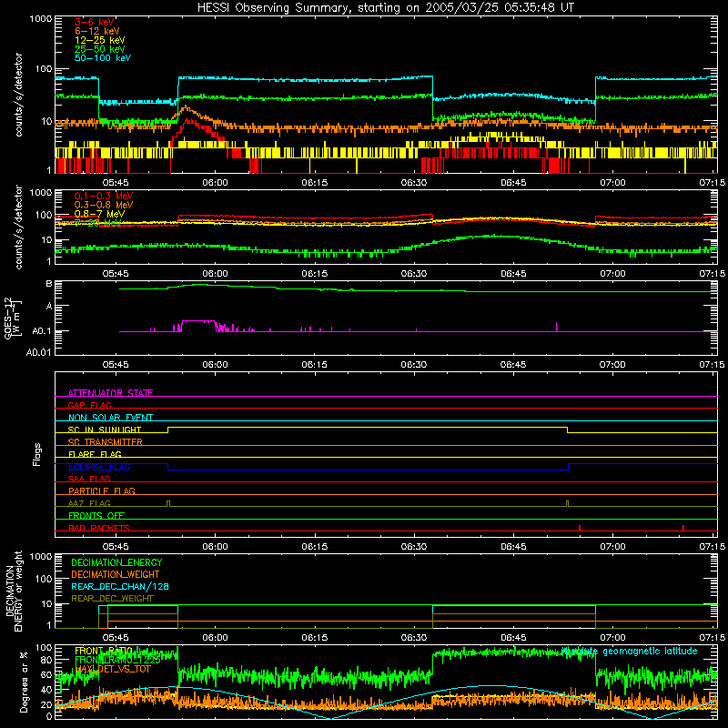The height and width of the screenshot is (728, 728).
Task: Click the BAD_PACKETS flag label
Action: (98, 528)
